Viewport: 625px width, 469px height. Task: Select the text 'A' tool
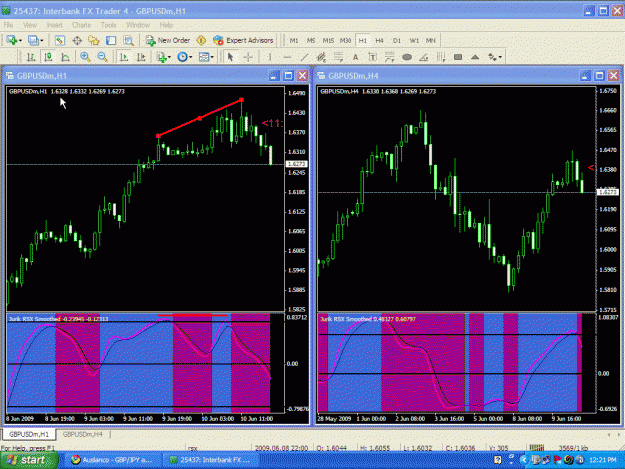click(356, 57)
